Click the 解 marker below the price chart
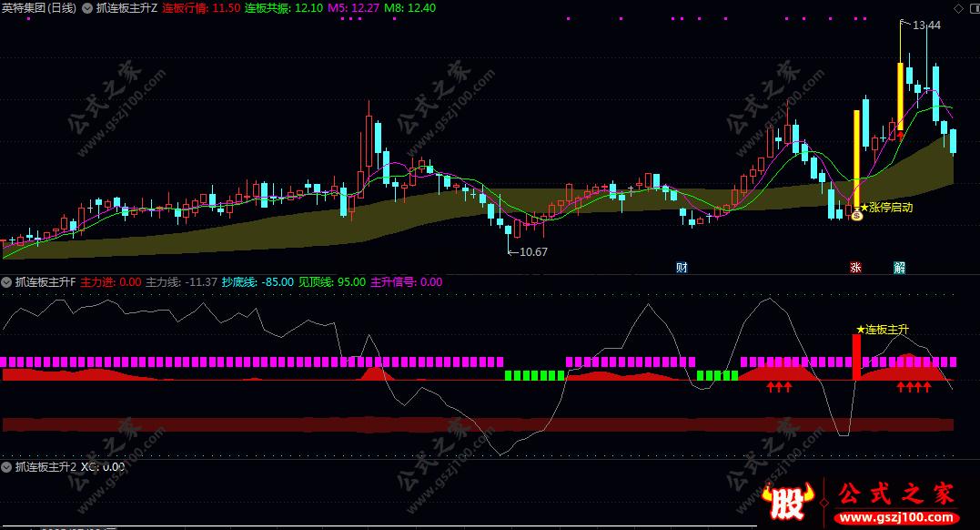This screenshot has width=980, height=530. (899, 267)
